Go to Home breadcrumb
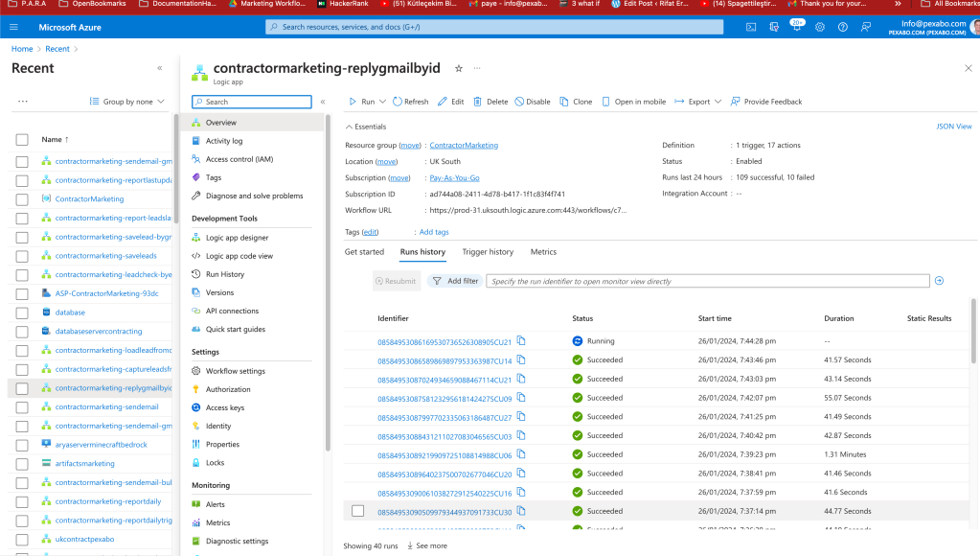 coord(22,49)
